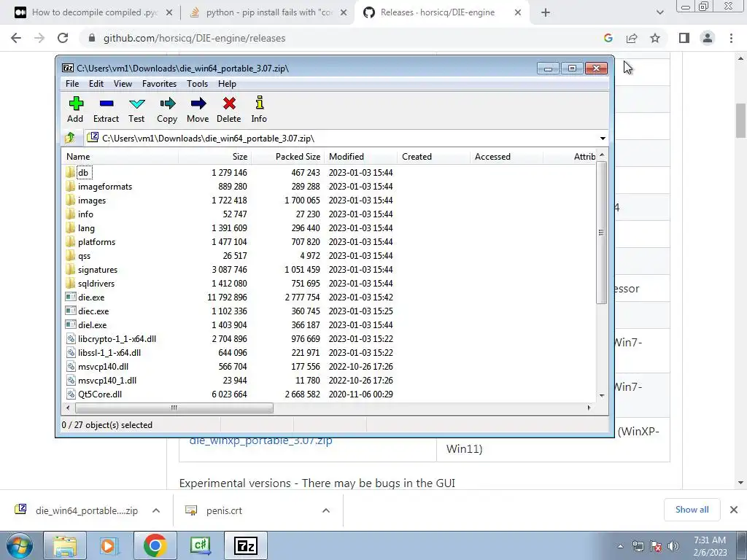
Task: Click the 7-Zip vertical scrollbar thumb
Action: [x=601, y=233]
